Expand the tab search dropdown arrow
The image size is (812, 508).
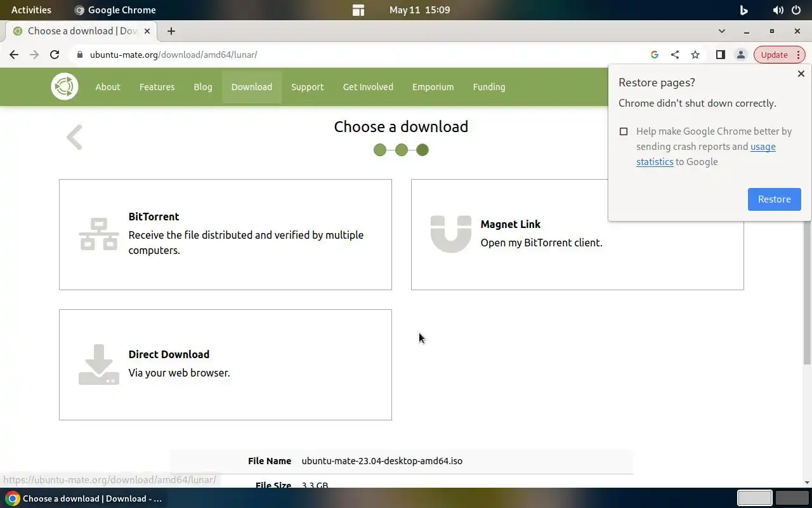pyautogui.click(x=722, y=31)
